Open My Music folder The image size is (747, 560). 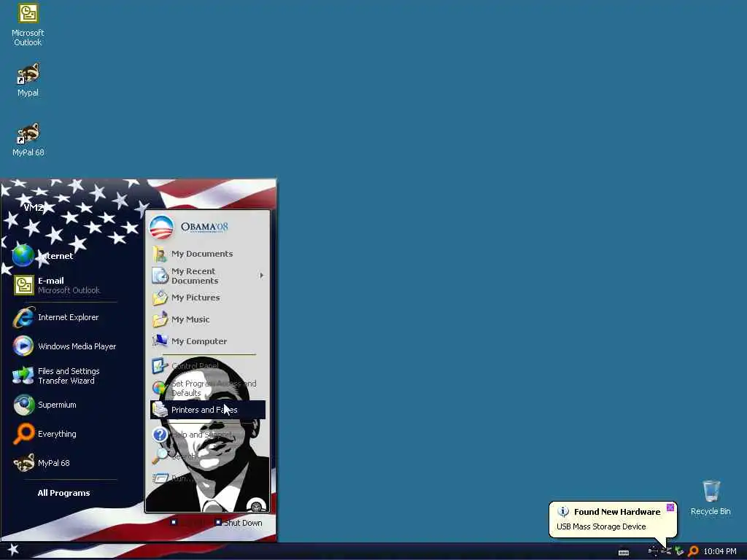[x=208, y=319]
